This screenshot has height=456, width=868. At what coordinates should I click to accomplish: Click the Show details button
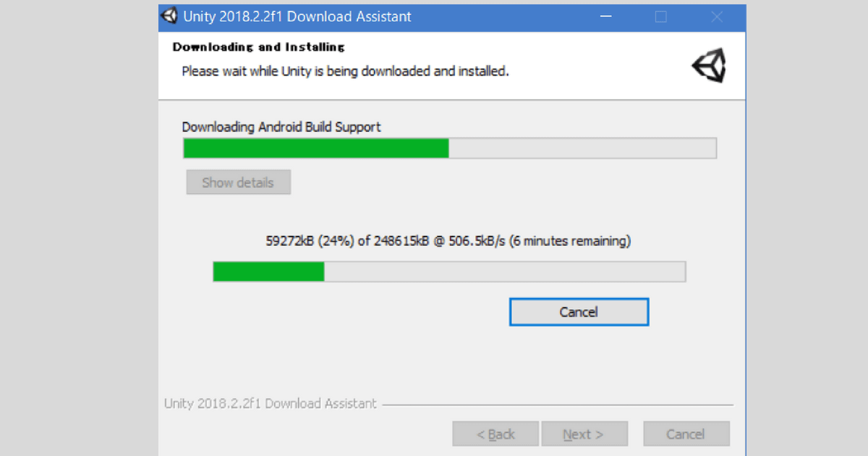238,182
